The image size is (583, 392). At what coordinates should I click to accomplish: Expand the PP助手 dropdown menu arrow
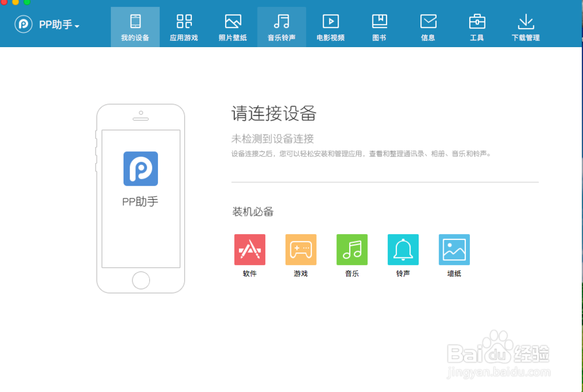[x=77, y=26]
